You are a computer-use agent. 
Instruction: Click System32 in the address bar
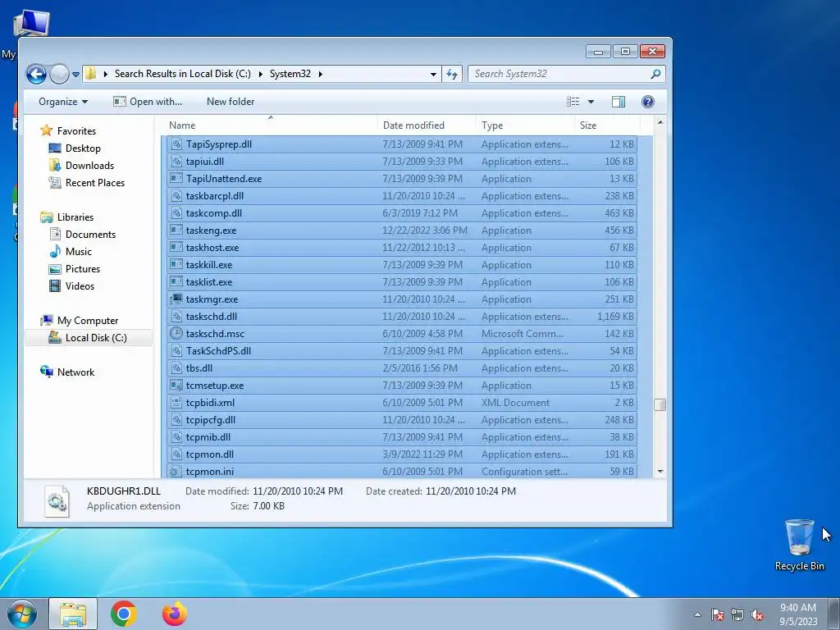pos(290,74)
